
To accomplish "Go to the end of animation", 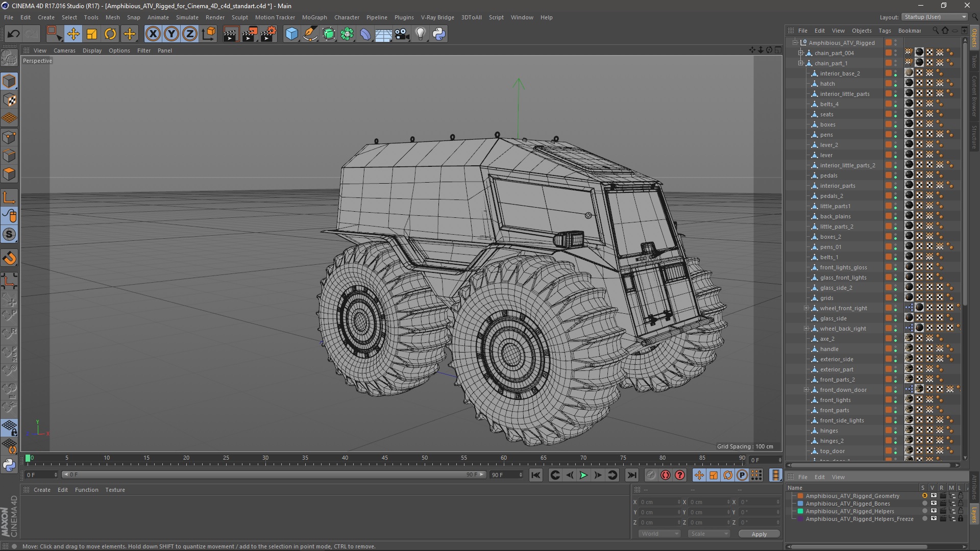I will click(x=632, y=475).
